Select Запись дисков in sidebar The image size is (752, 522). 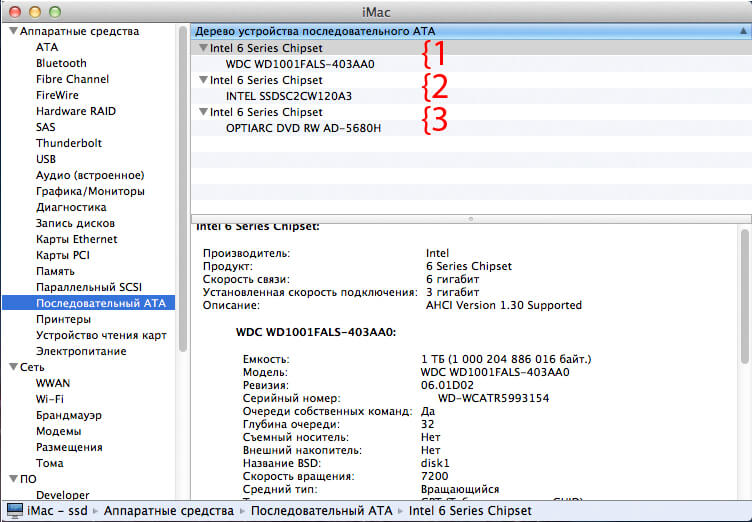click(x=75, y=223)
